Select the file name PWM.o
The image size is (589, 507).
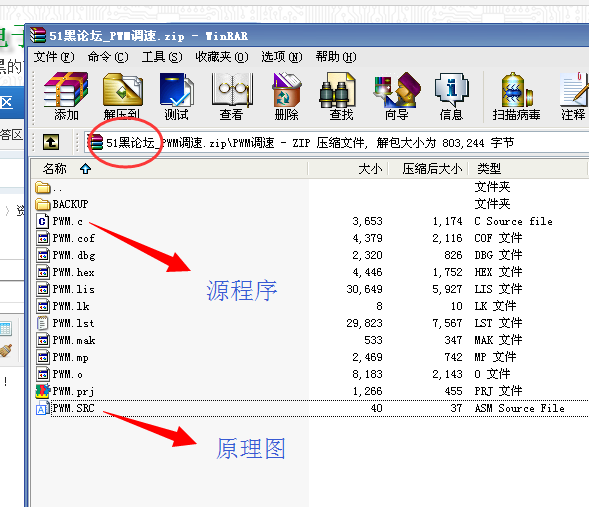click(68, 374)
